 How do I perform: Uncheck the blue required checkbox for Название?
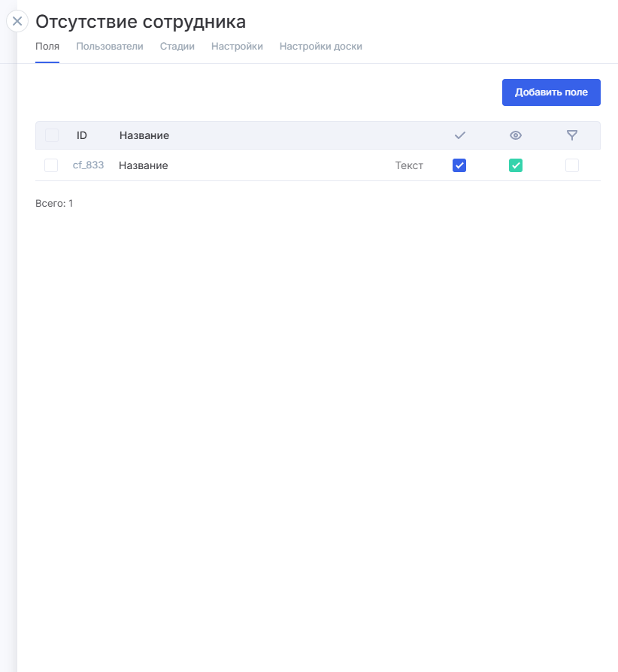459,165
